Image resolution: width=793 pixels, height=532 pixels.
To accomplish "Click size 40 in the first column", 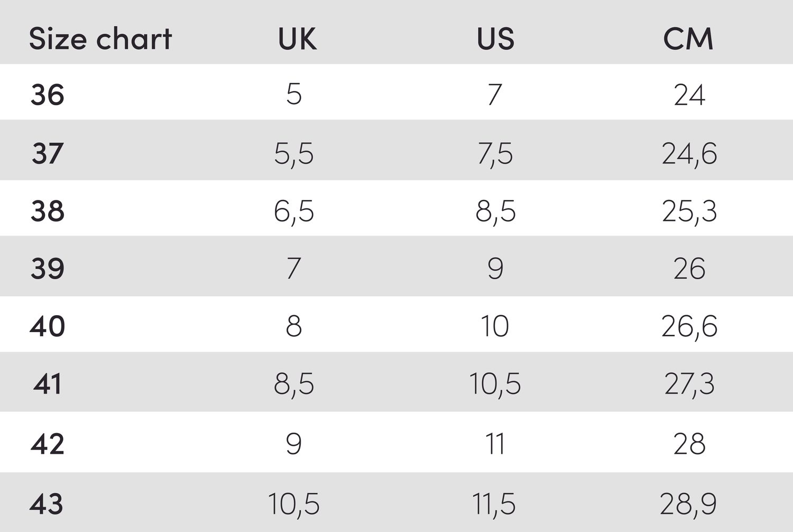I will tap(48, 326).
